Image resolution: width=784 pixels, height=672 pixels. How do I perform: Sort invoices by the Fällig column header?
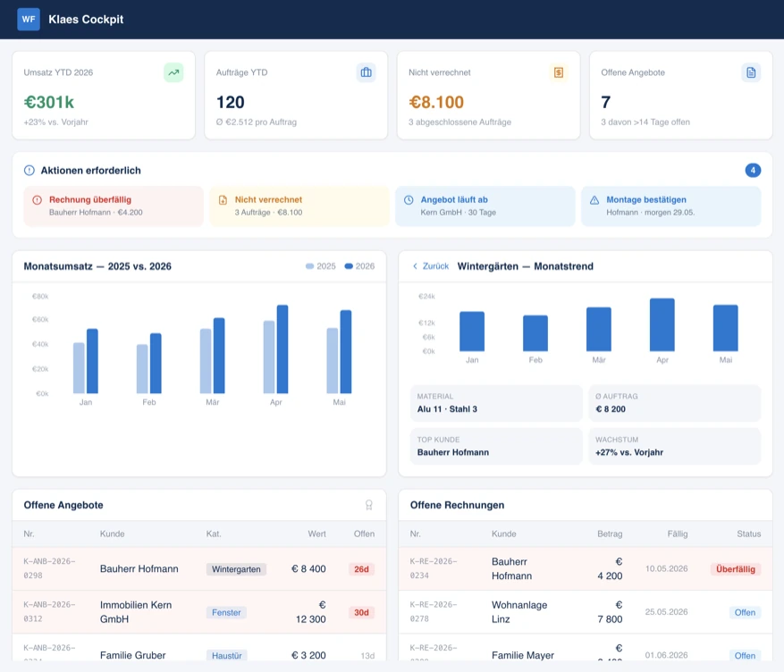pyautogui.click(x=678, y=533)
